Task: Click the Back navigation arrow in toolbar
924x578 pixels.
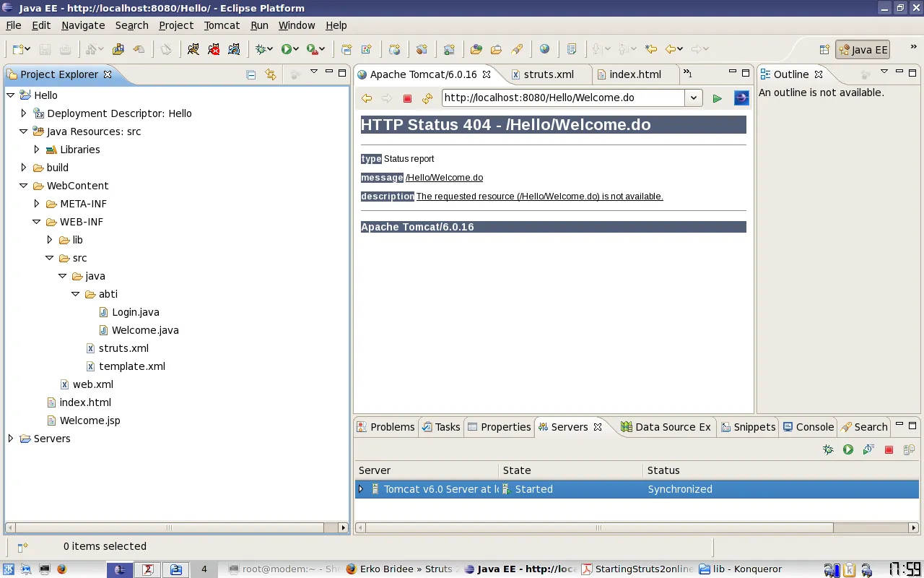Action: pos(671,49)
